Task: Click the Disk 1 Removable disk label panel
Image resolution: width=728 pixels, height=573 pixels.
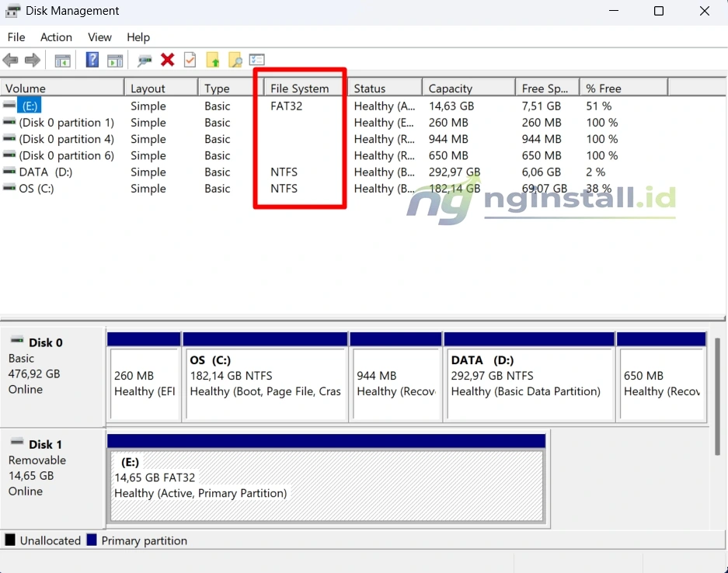Action: pos(53,479)
